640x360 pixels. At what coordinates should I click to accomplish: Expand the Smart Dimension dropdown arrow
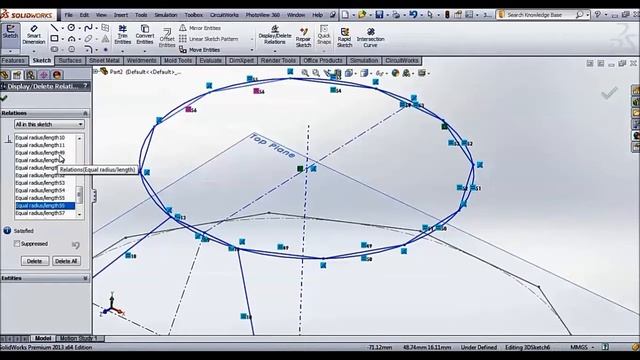[x=33, y=51]
